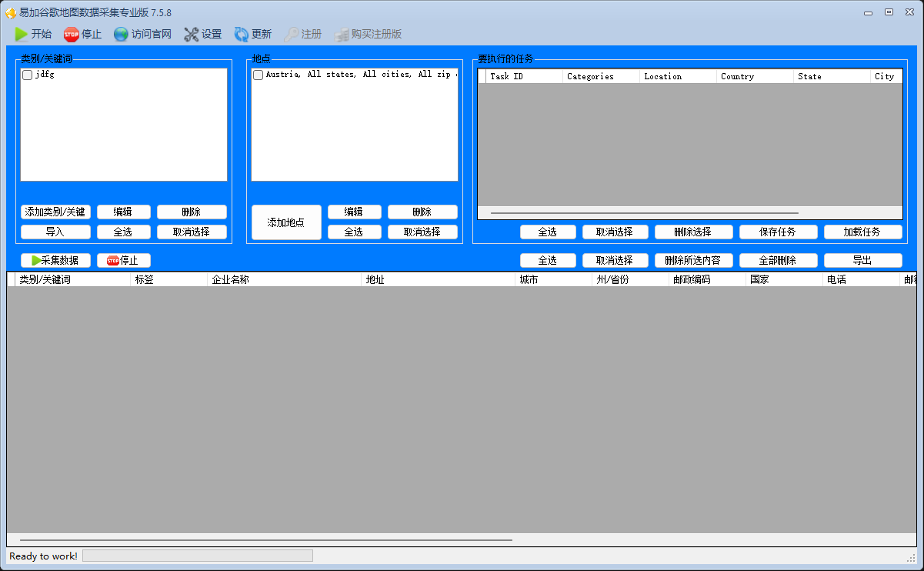Click the 注册 key icon
Viewport: 924px width, 571px height.
292,34
